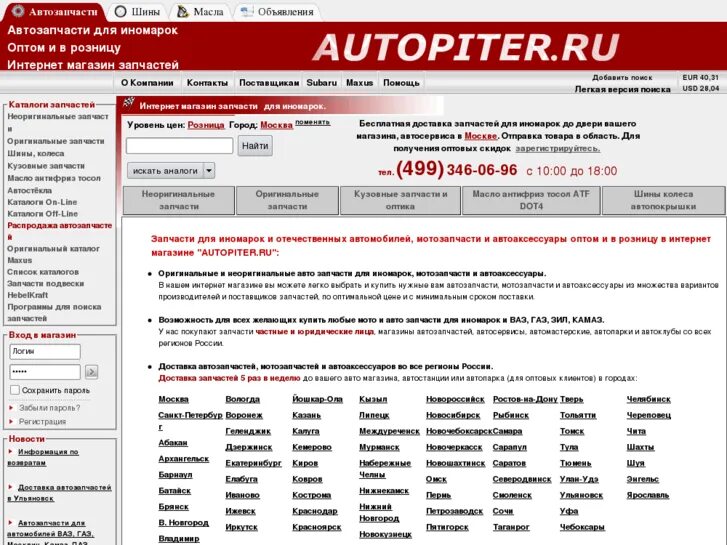Select Тюмень city link
This screenshot has width=727, height=545.
click(575, 463)
